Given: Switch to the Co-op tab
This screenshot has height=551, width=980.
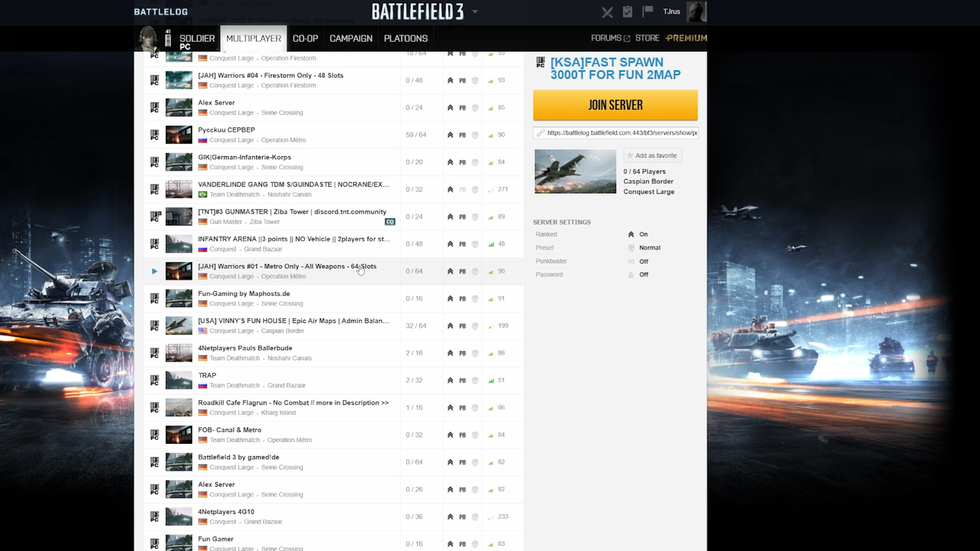Looking at the screenshot, I should (305, 38).
